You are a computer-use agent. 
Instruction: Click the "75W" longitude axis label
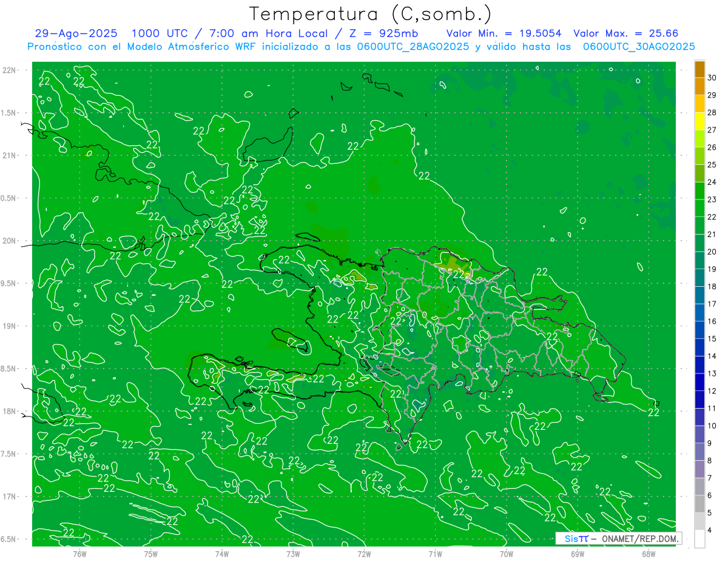pos(150,554)
